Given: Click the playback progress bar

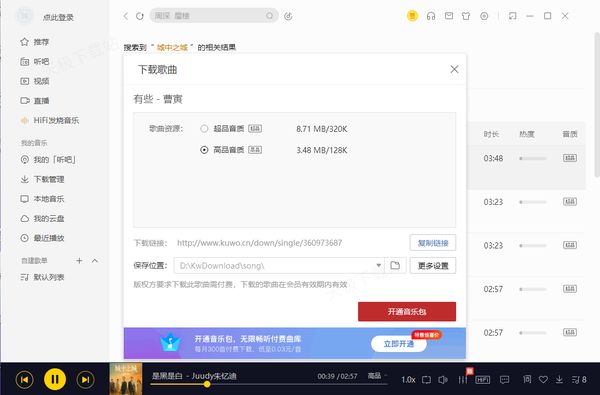Looking at the screenshot, I should (269, 384).
